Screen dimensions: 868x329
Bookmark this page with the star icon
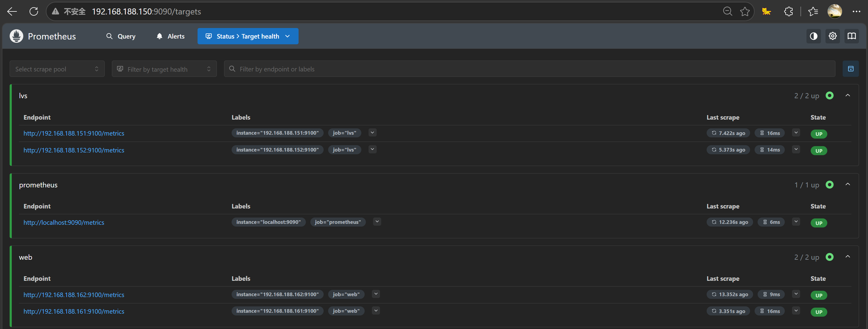click(x=745, y=11)
